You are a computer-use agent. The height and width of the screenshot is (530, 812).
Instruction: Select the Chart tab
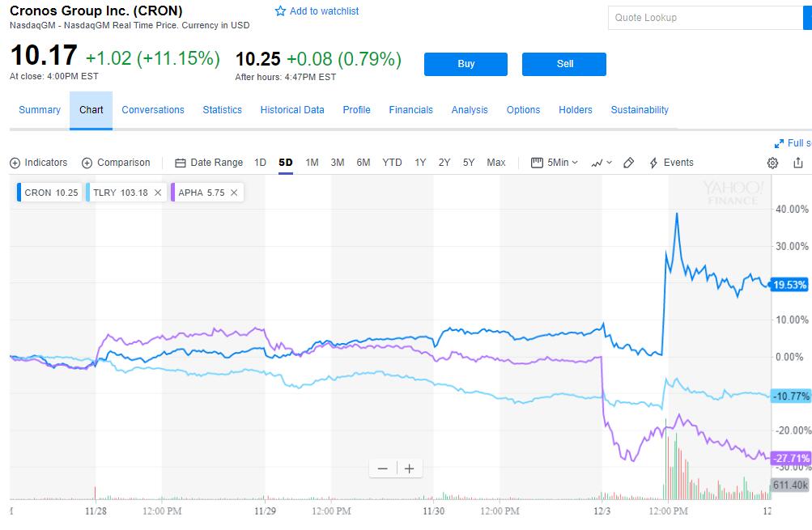pos(91,110)
